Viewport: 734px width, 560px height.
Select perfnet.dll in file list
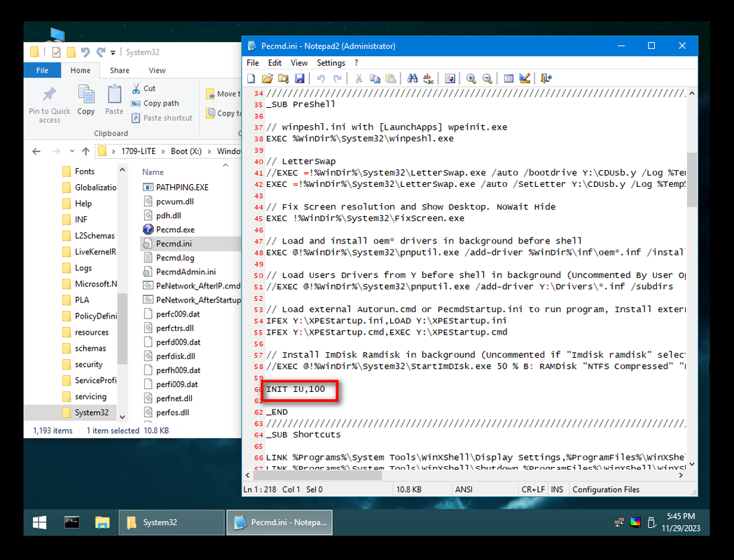tap(174, 398)
